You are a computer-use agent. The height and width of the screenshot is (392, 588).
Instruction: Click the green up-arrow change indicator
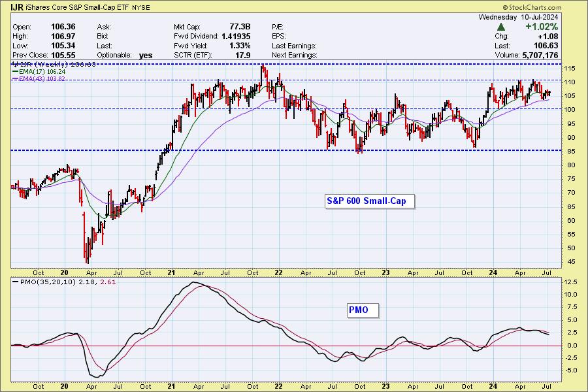click(501, 27)
